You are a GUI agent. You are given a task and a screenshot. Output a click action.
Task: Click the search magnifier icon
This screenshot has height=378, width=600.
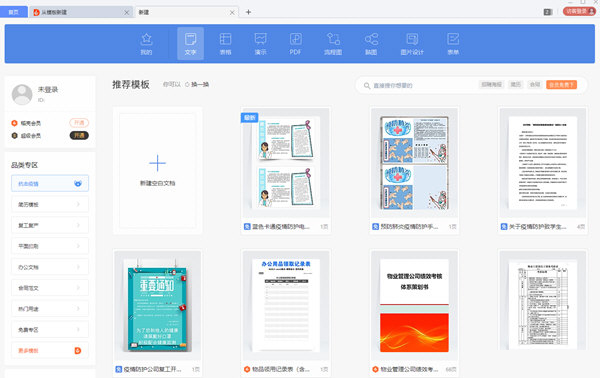pos(367,85)
